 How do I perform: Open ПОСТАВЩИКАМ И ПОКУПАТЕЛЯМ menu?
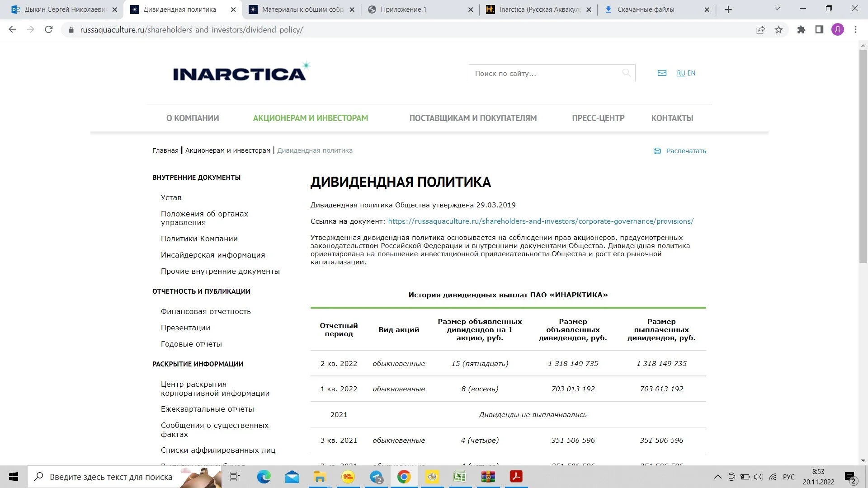(x=473, y=118)
